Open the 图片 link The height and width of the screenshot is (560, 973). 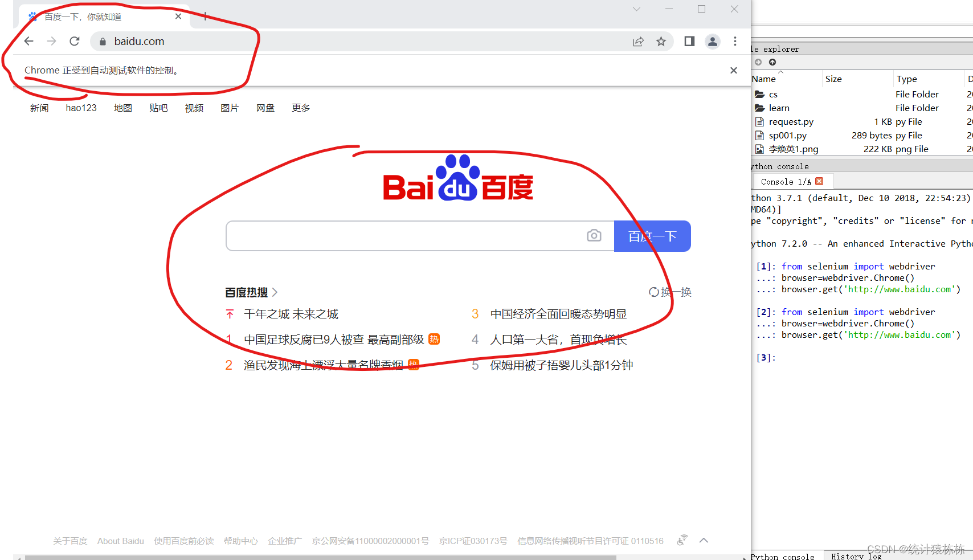[230, 108]
